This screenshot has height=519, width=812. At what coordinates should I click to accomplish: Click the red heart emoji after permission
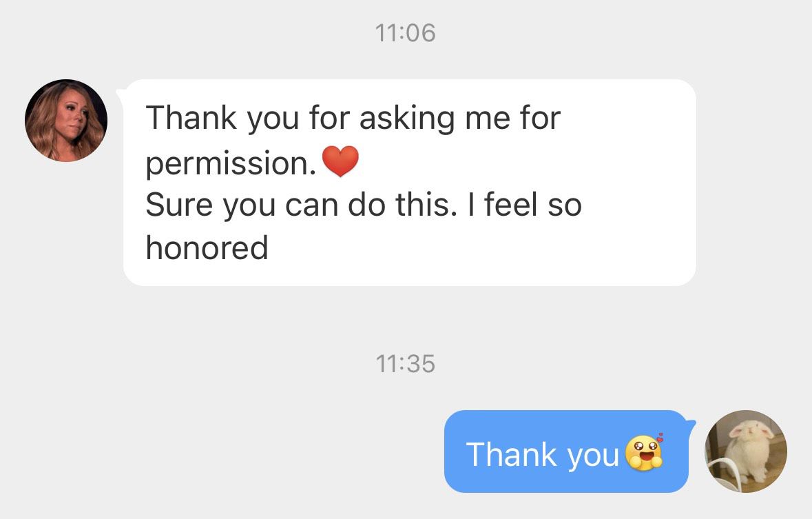pyautogui.click(x=340, y=161)
